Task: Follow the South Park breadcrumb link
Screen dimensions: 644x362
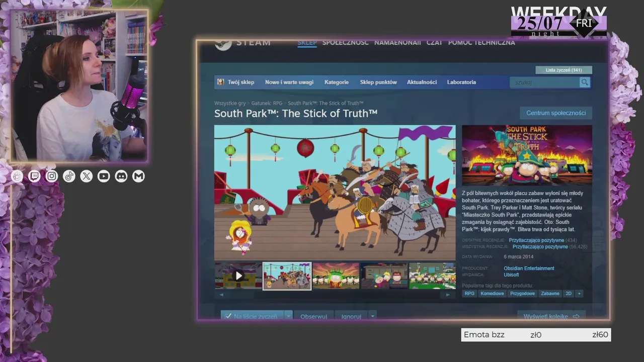Action: (326, 103)
